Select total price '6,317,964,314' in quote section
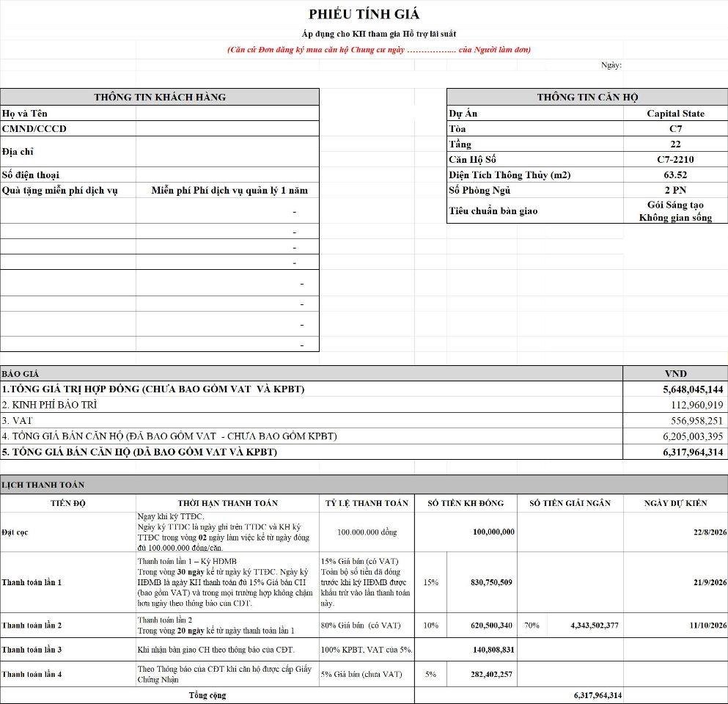 pos(693,452)
